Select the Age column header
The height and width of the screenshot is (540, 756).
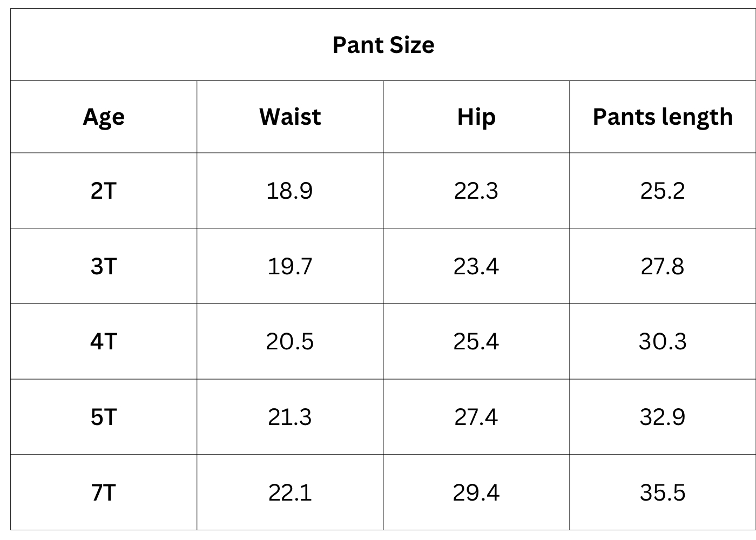104,117
